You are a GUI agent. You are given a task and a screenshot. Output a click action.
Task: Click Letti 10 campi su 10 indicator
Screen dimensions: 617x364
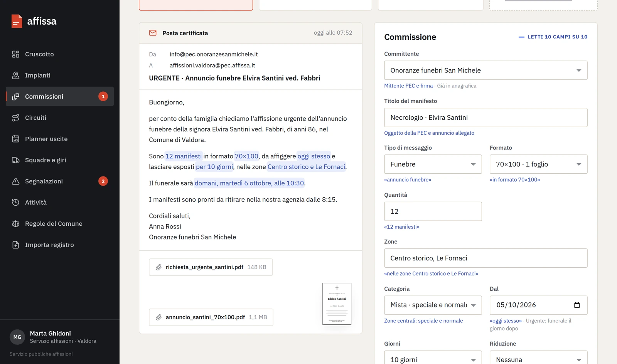(553, 37)
